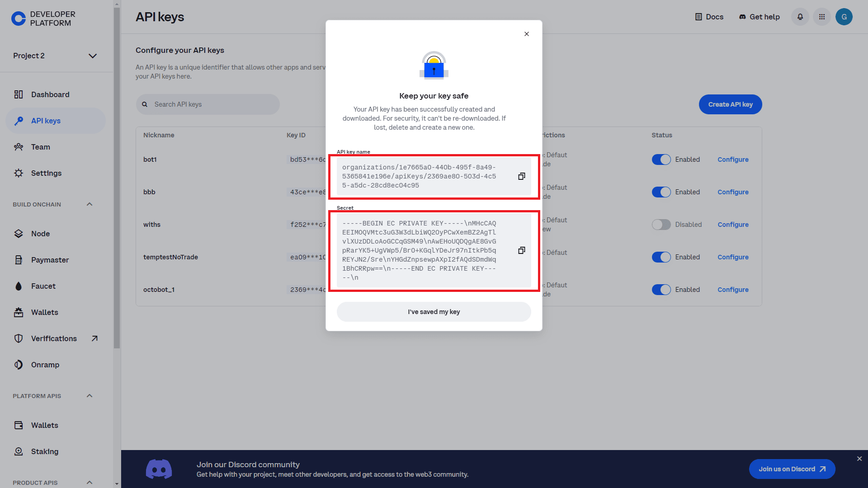Click the Status column header
The image size is (868, 488).
pos(662,135)
